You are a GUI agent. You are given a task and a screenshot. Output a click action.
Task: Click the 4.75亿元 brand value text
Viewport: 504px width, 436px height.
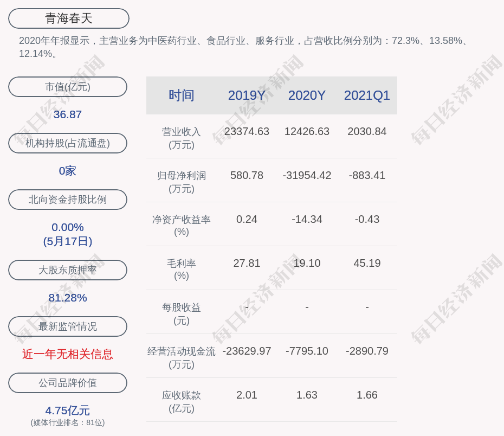coord(68,411)
